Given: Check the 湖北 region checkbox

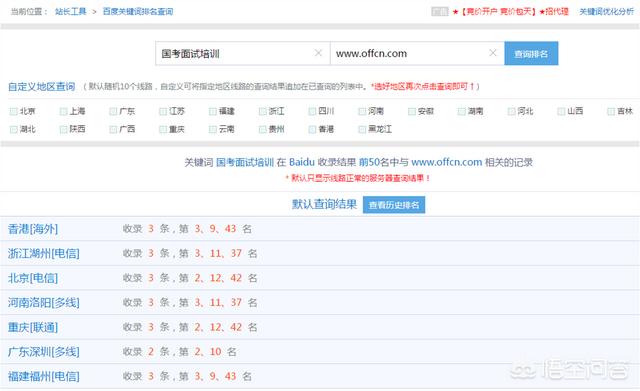Looking at the screenshot, I should (x=13, y=129).
